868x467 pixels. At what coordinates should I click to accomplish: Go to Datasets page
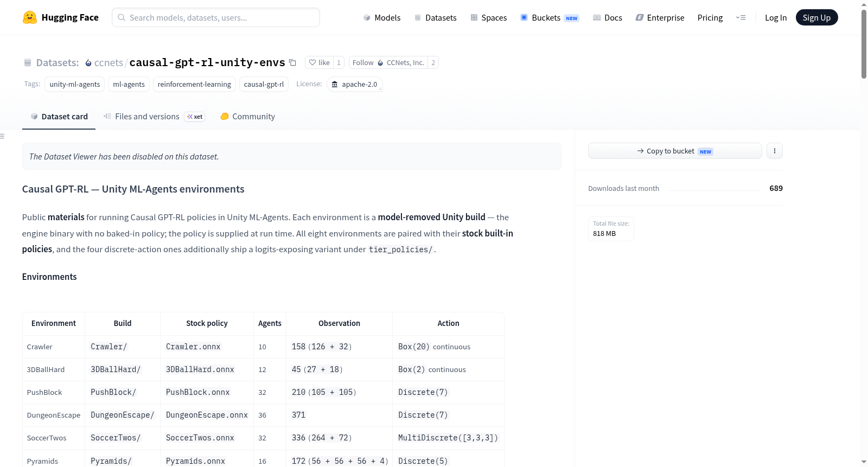435,17
